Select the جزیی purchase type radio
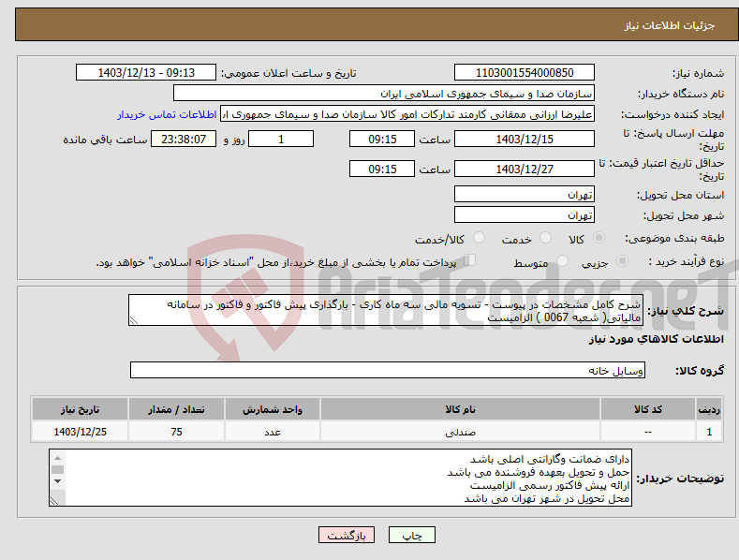The image size is (739, 560). coord(622,261)
